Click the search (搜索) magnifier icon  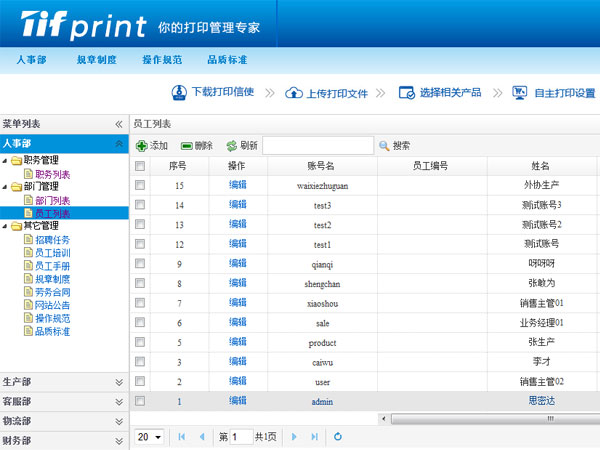[x=384, y=146]
